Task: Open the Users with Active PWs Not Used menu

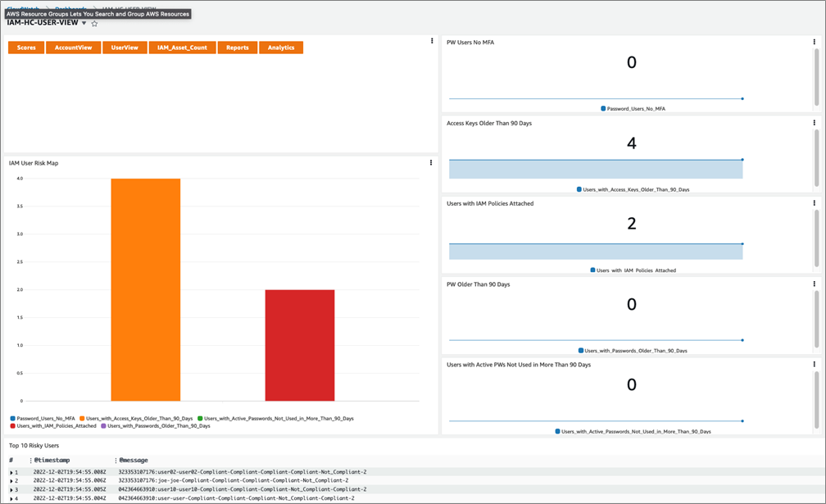Action: coord(814,365)
